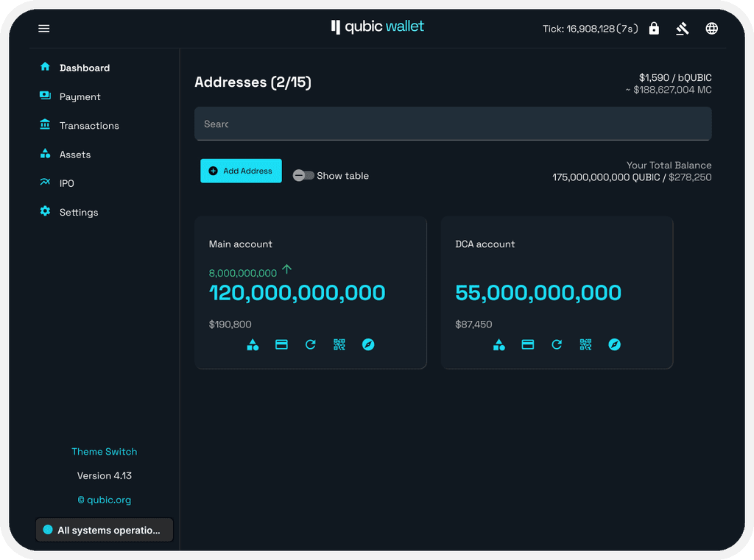
Task: Lock the wallet using the padlock icon
Action: pos(654,28)
